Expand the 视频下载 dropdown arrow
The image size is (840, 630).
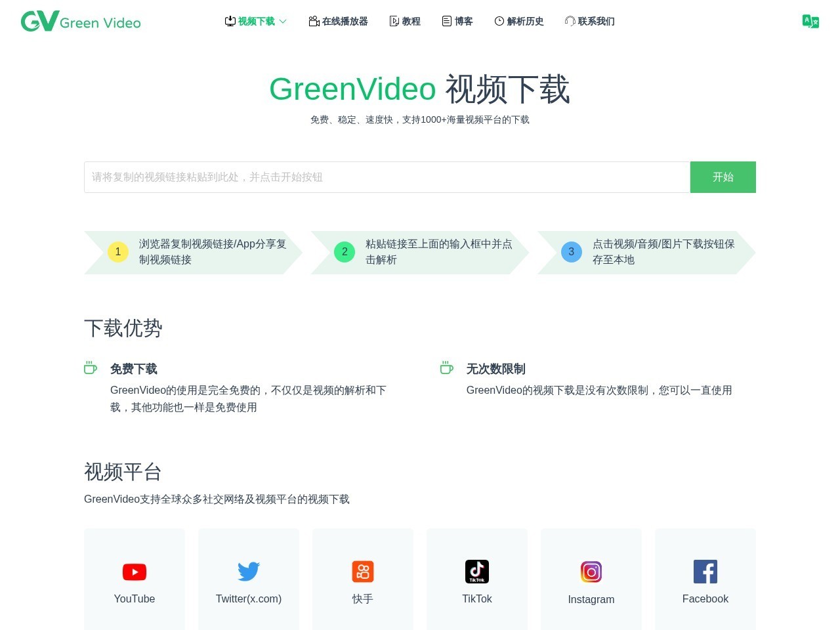(x=283, y=21)
